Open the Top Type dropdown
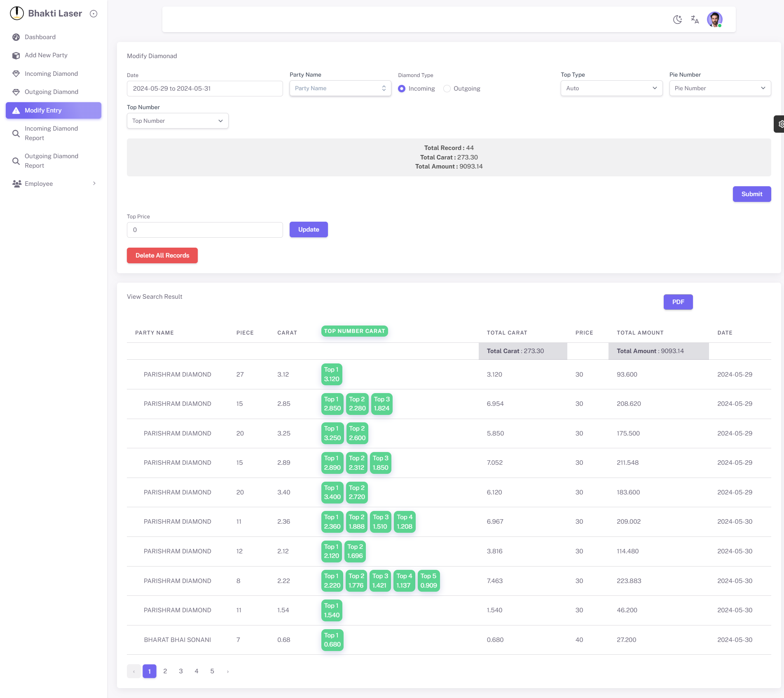The height and width of the screenshot is (698, 784). tap(611, 88)
